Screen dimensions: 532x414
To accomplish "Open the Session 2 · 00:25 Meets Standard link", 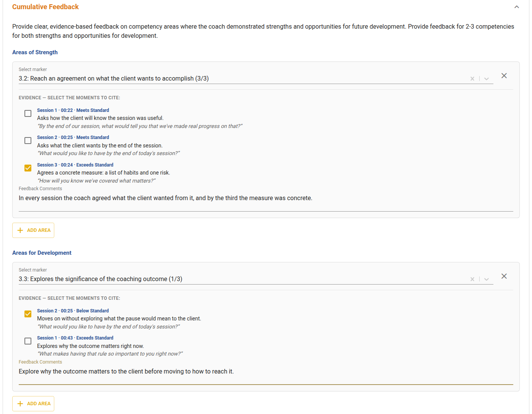I will (73, 137).
